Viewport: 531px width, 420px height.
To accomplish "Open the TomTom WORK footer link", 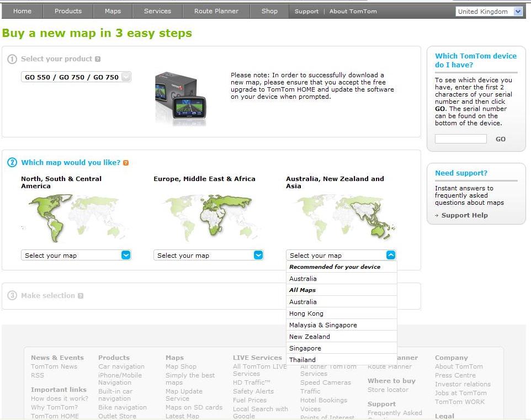I will [460, 402].
